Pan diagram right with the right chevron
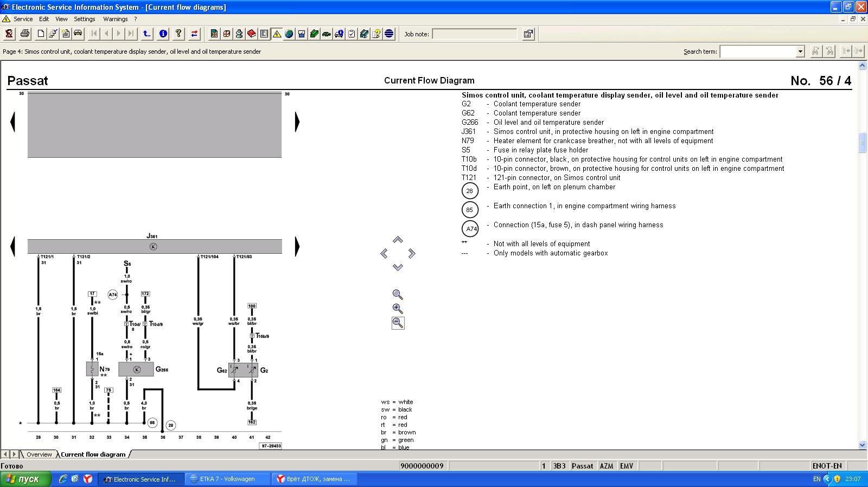The height and width of the screenshot is (487, 868). tap(412, 253)
